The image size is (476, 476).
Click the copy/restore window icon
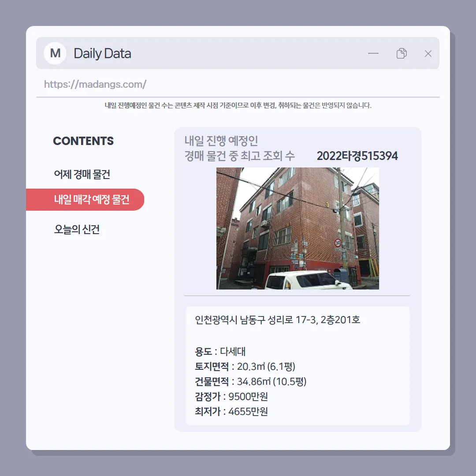pyautogui.click(x=402, y=53)
